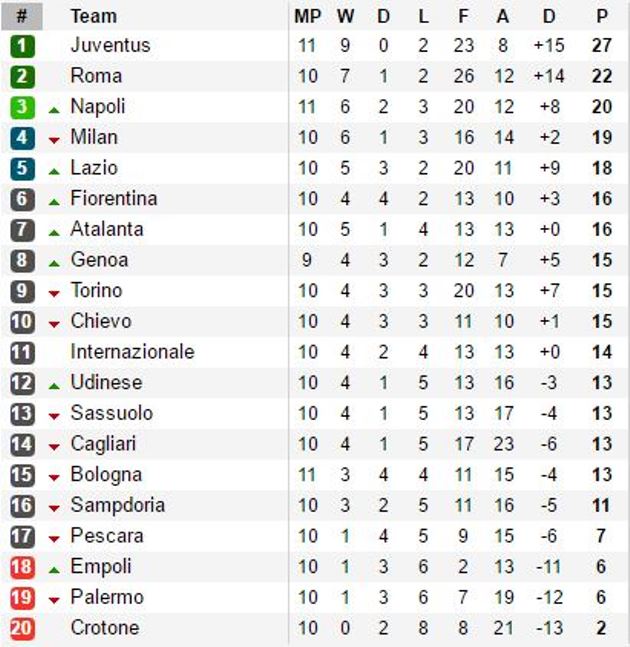Sort table by the P points header

point(601,16)
